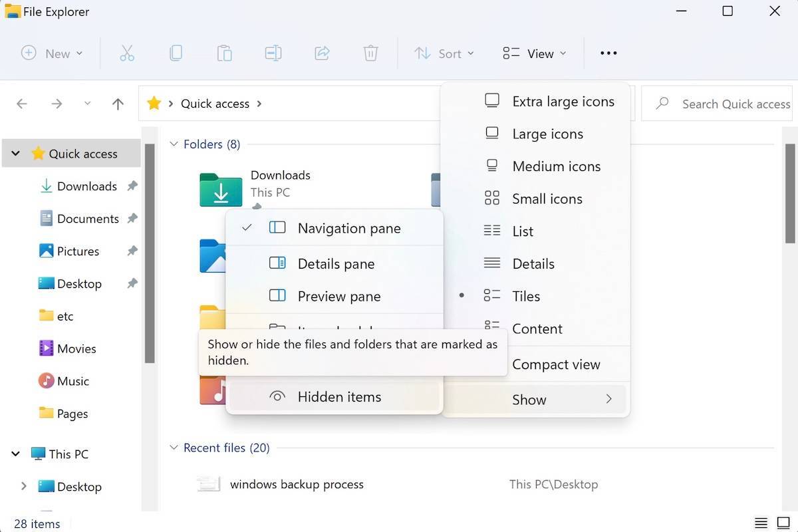Click the vertical scrollbar in file list
Image resolution: width=798 pixels, height=532 pixels.
pos(790,193)
